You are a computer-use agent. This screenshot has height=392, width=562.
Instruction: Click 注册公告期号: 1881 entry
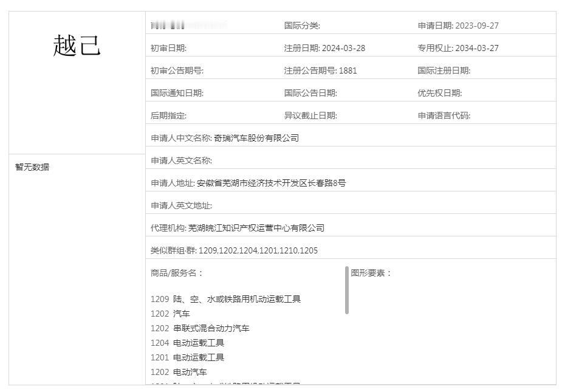tap(320, 70)
